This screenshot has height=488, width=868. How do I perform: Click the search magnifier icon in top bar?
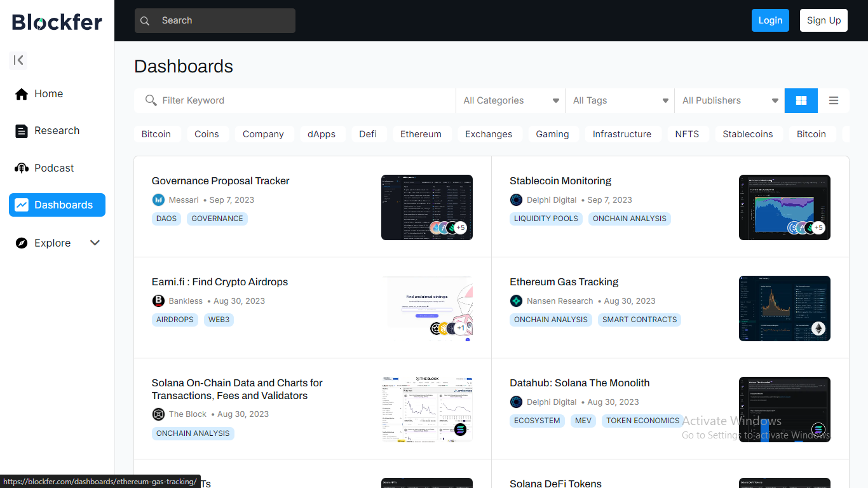(146, 21)
